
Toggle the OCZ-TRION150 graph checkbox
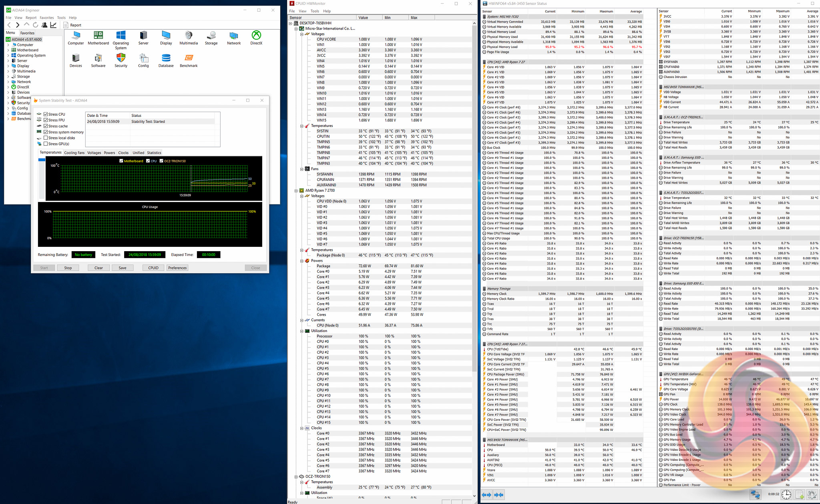pyautogui.click(x=161, y=161)
